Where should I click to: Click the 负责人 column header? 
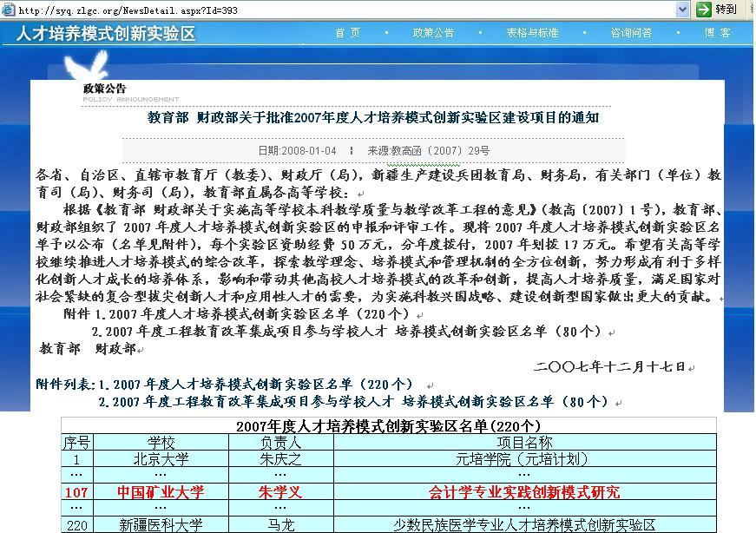tap(280, 443)
